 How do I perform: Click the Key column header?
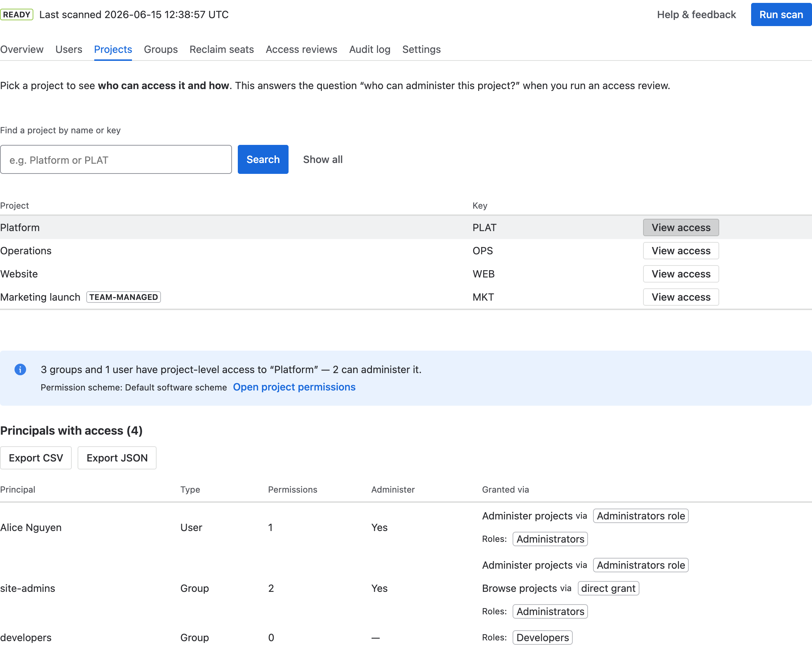[480, 206]
